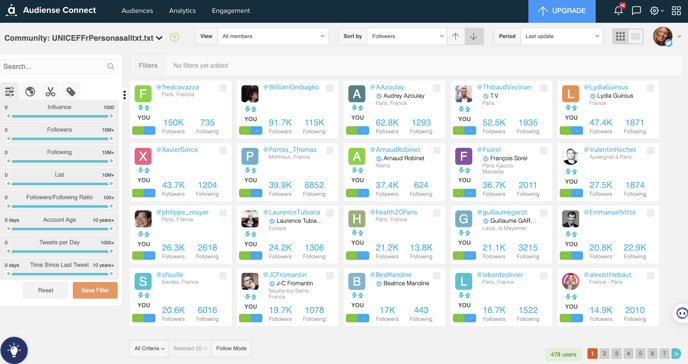The image size is (688, 364).
Task: Click the Reset filter button
Action: point(46,290)
